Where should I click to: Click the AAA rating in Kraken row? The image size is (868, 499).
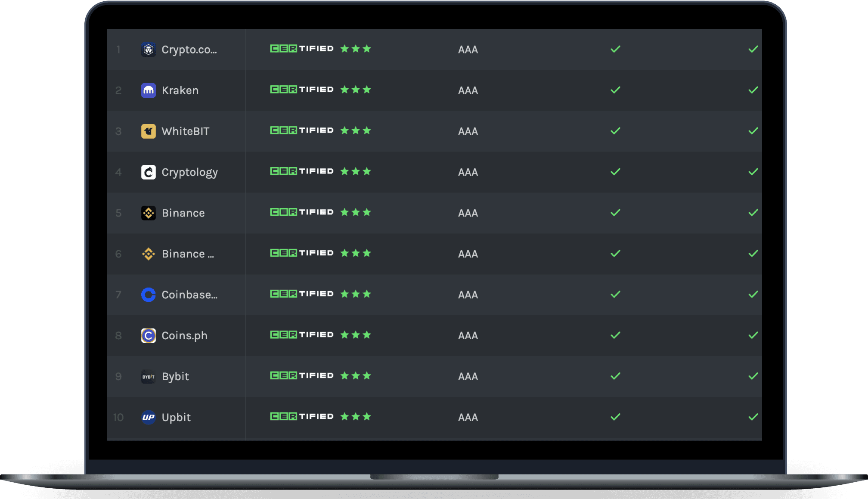[468, 91]
